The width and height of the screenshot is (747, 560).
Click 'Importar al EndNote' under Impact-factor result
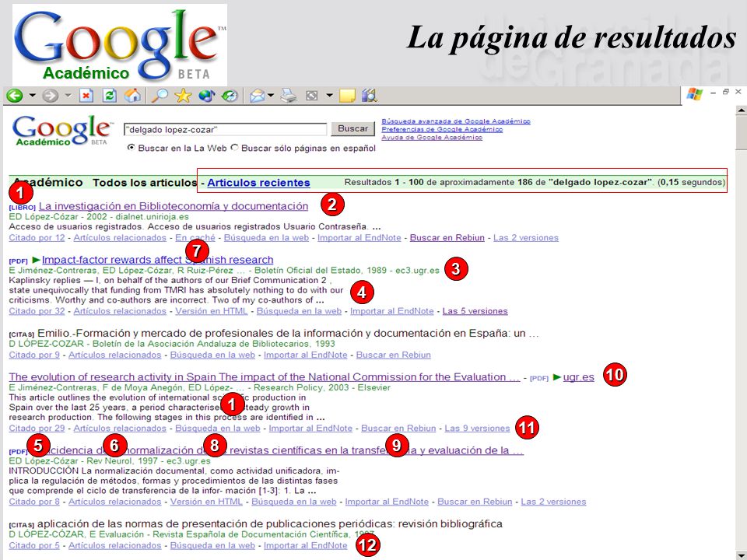[392, 311]
